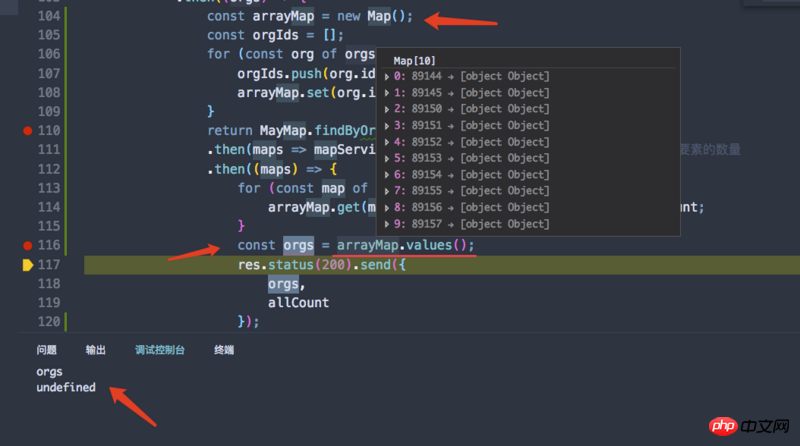Switch to the 问题 panel tab

(x=46, y=350)
